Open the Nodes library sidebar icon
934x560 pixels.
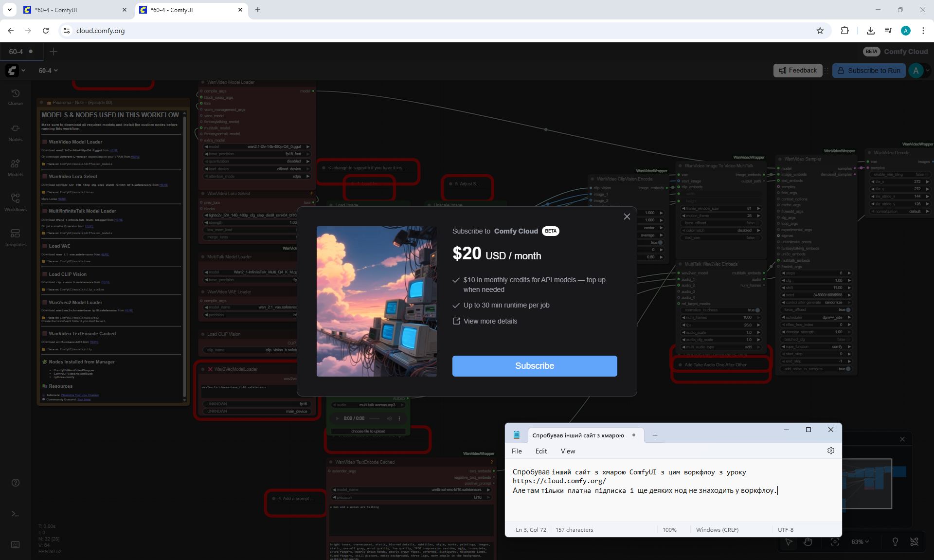15,132
